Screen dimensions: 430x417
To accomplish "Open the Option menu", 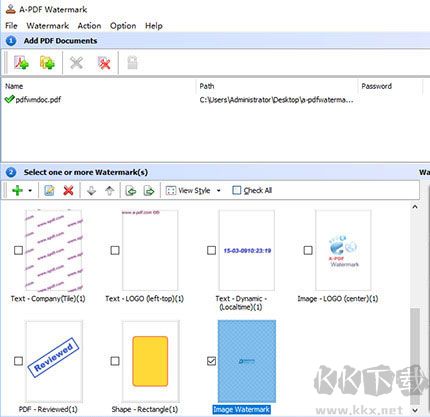I will (123, 26).
